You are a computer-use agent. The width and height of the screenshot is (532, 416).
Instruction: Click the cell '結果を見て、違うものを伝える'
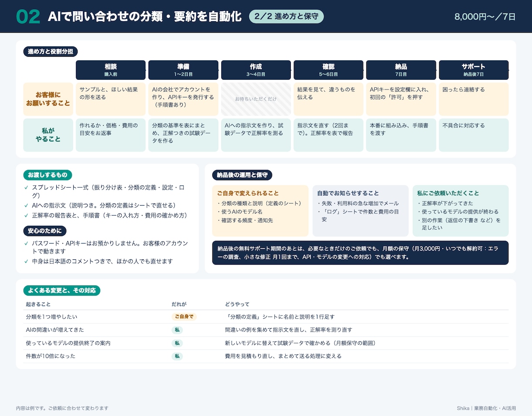click(328, 99)
